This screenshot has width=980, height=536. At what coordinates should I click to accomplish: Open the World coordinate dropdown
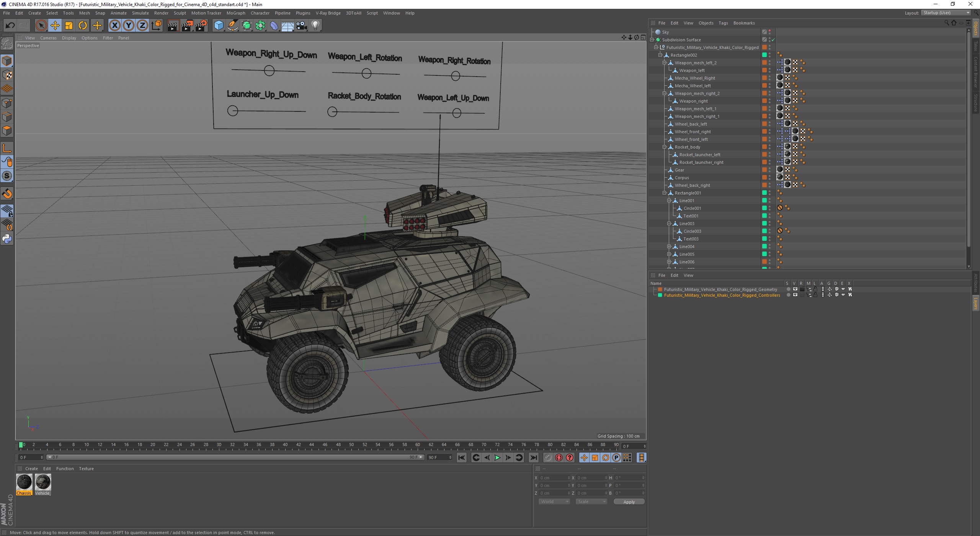tap(554, 502)
